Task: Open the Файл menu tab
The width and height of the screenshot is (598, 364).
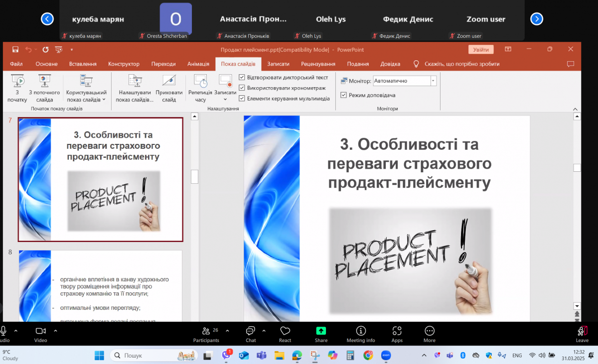Action: click(16, 64)
